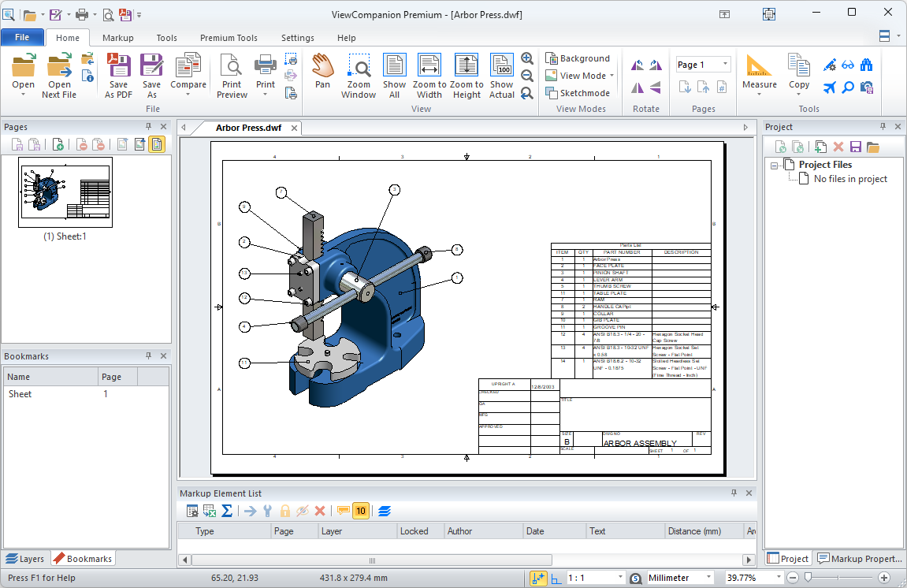
Task: Switch to the Layers panel tab
Action: [25, 558]
